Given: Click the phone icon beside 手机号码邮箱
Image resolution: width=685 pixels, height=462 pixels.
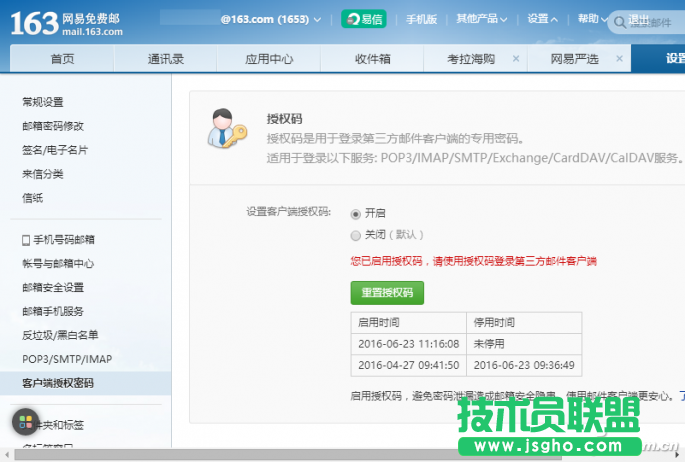Looking at the screenshot, I should (26, 240).
